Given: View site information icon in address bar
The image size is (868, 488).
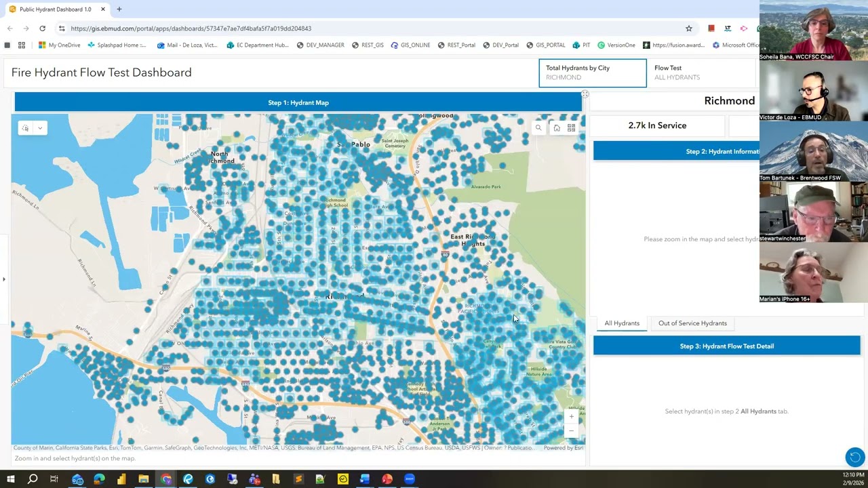Looking at the screenshot, I should coord(62,28).
